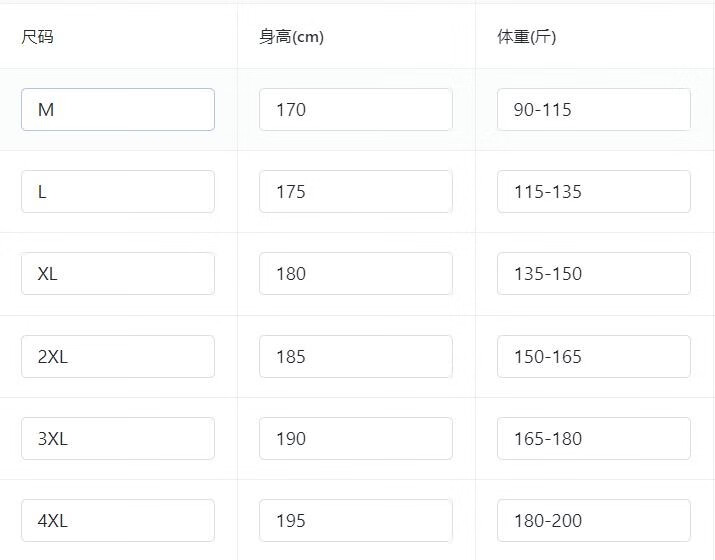Viewport: 715px width, 560px height.
Task: Click the weight field showing 90-115
Action: pyautogui.click(x=593, y=110)
